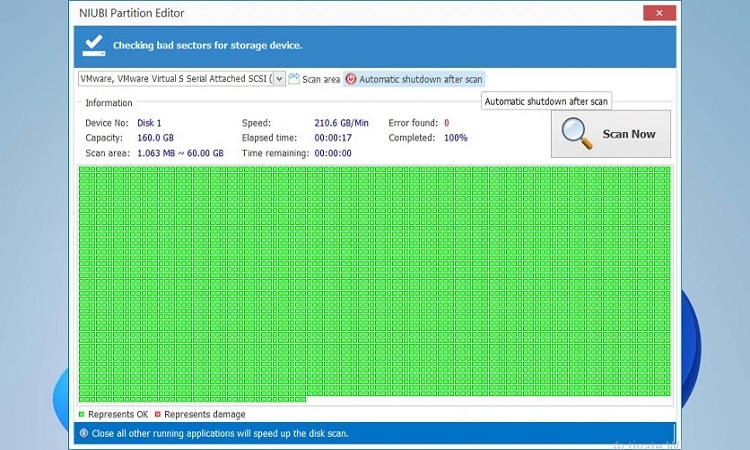
Task: Click the 'NIUBI Partition Editor' title text
Action: click(132, 13)
